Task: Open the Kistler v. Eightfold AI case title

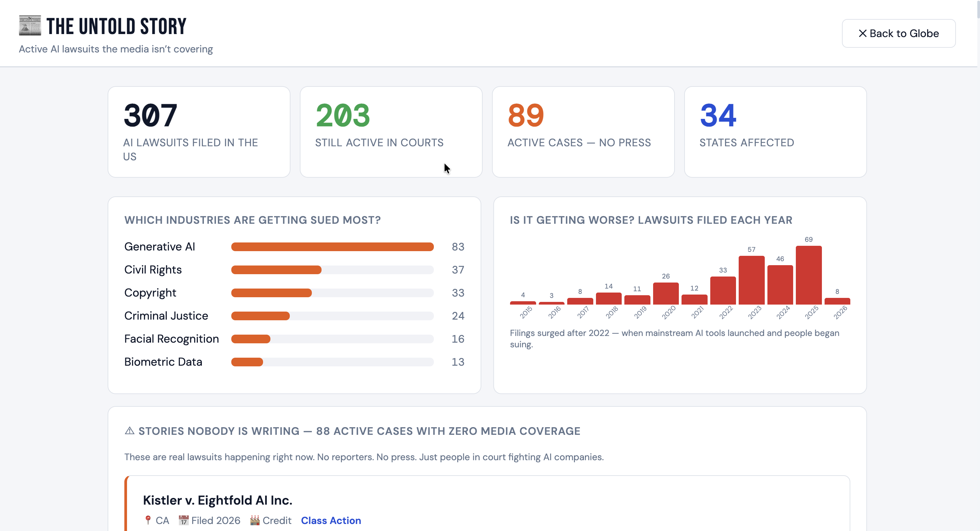Action: click(x=217, y=500)
